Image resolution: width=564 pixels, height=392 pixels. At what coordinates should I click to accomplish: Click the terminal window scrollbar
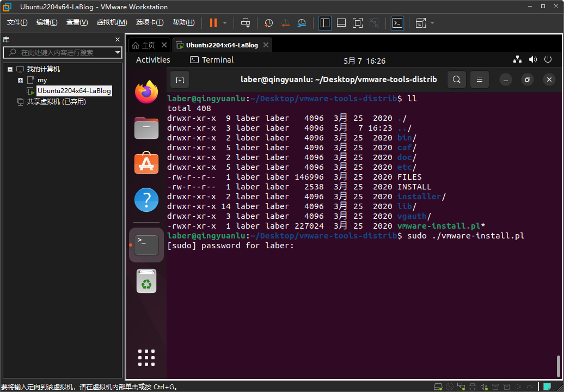(x=558, y=366)
